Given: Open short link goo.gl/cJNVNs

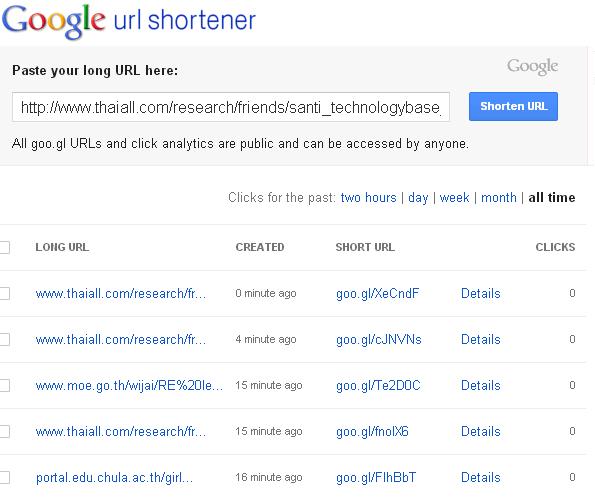Looking at the screenshot, I should point(379,340).
